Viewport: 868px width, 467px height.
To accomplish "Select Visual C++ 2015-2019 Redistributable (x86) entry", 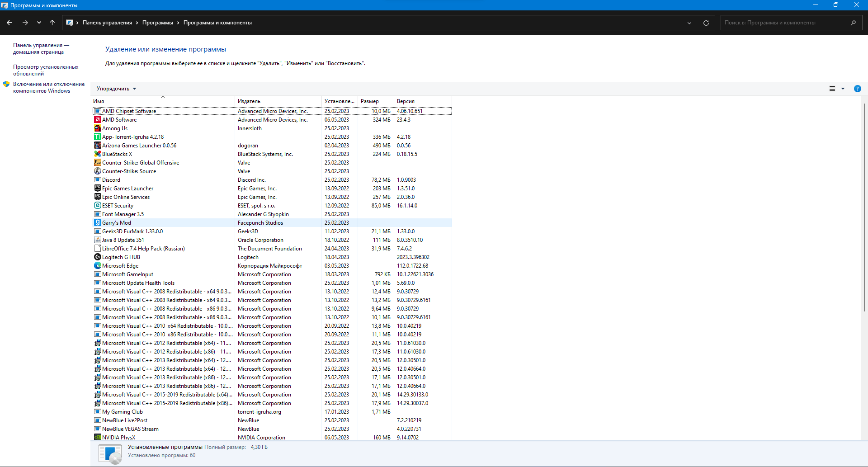I will pos(272,403).
